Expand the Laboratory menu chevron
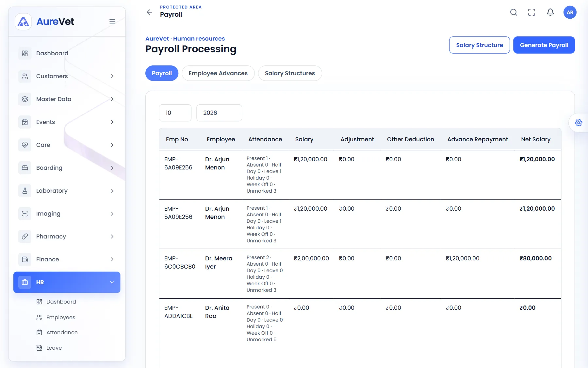The width and height of the screenshot is (588, 368). pyautogui.click(x=112, y=191)
